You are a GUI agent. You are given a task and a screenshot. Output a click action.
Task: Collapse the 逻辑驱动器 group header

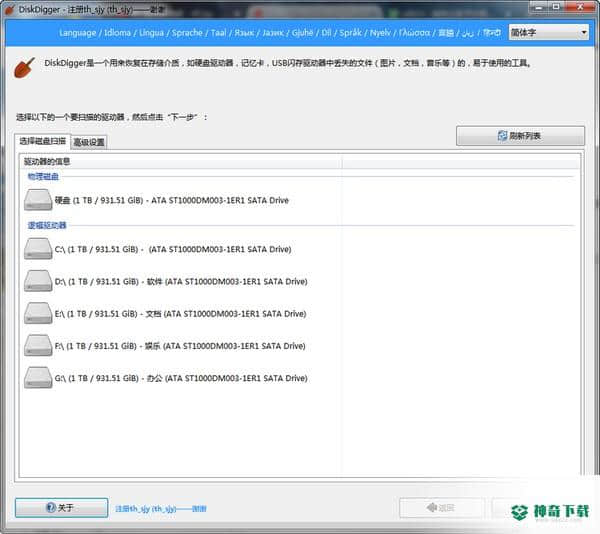click(x=47, y=225)
